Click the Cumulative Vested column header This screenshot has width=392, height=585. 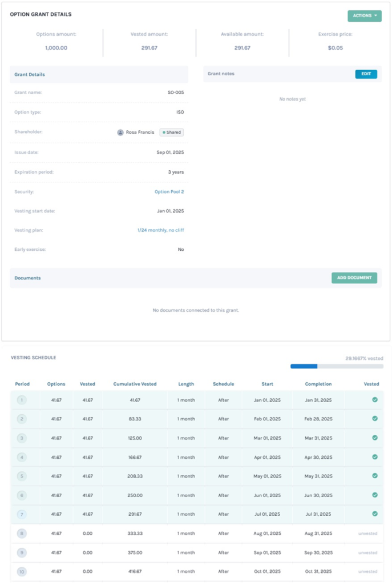(135, 384)
